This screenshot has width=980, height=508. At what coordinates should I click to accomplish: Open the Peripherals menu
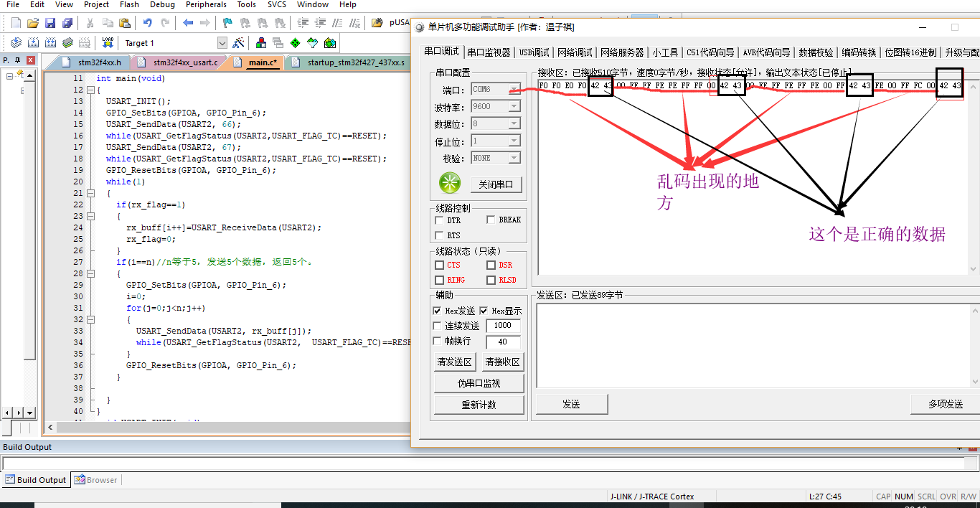pyautogui.click(x=206, y=4)
